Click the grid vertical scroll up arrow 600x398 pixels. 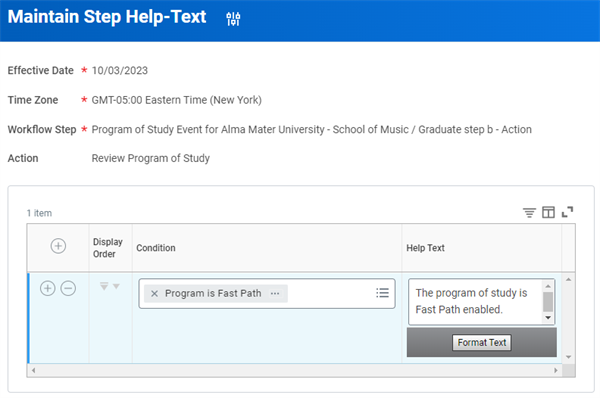[x=569, y=280]
